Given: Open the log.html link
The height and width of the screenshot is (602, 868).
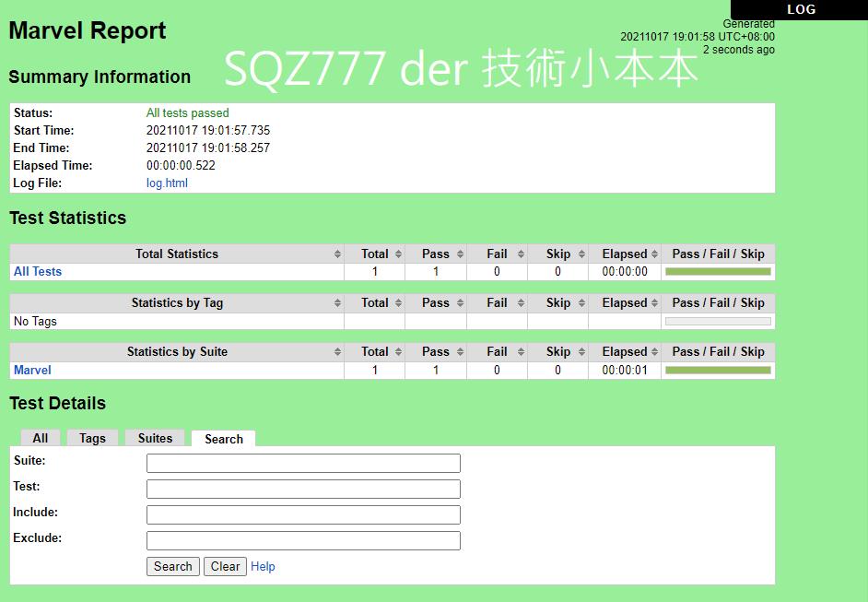Looking at the screenshot, I should click(167, 183).
